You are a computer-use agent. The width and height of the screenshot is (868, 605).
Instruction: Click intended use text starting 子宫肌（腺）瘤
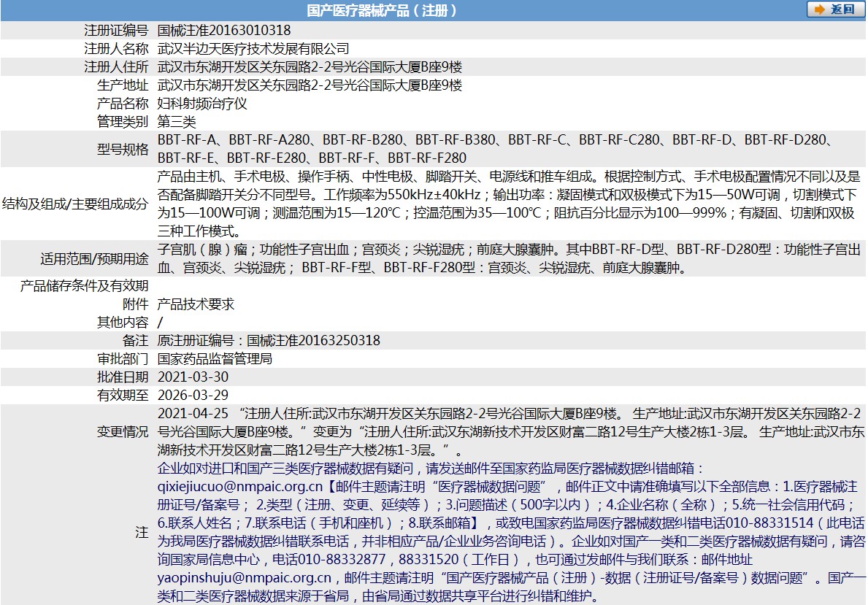click(510, 258)
